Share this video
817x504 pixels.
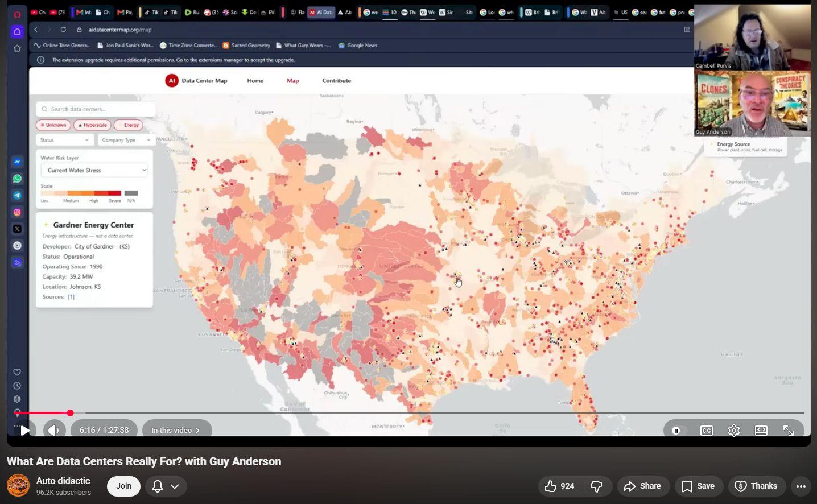coord(643,486)
